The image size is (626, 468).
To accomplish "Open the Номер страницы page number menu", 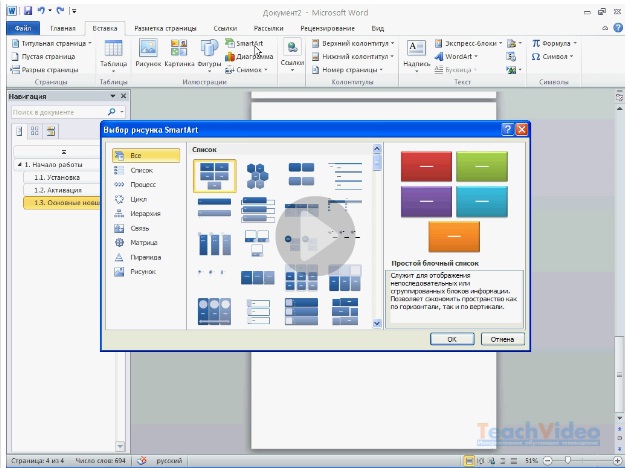I will [x=347, y=70].
